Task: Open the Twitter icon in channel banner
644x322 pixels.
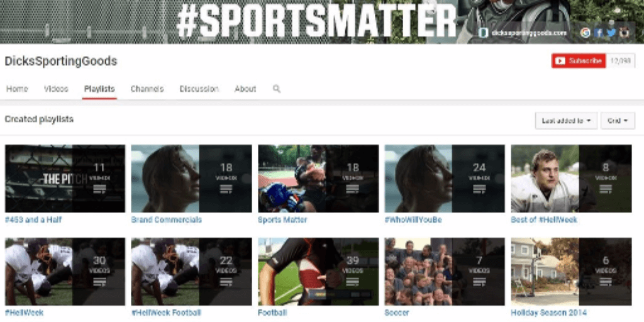Action: [611, 33]
